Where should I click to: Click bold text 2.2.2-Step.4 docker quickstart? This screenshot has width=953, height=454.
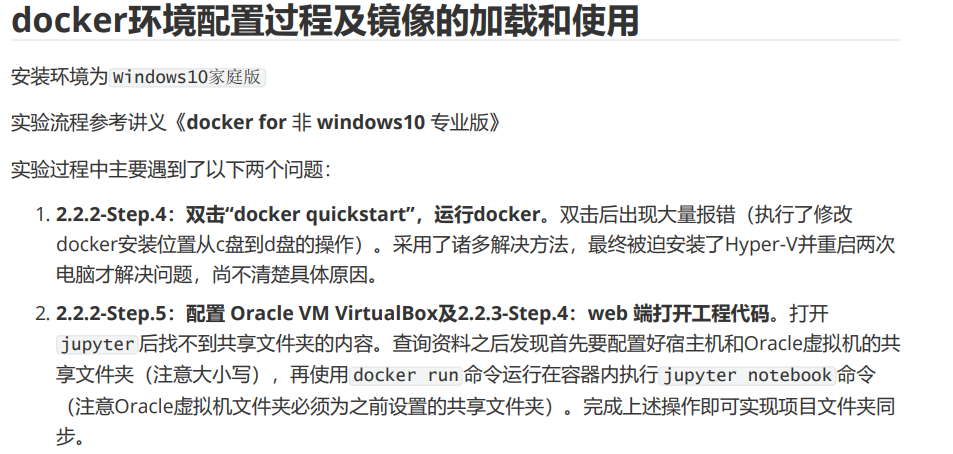pos(298,215)
